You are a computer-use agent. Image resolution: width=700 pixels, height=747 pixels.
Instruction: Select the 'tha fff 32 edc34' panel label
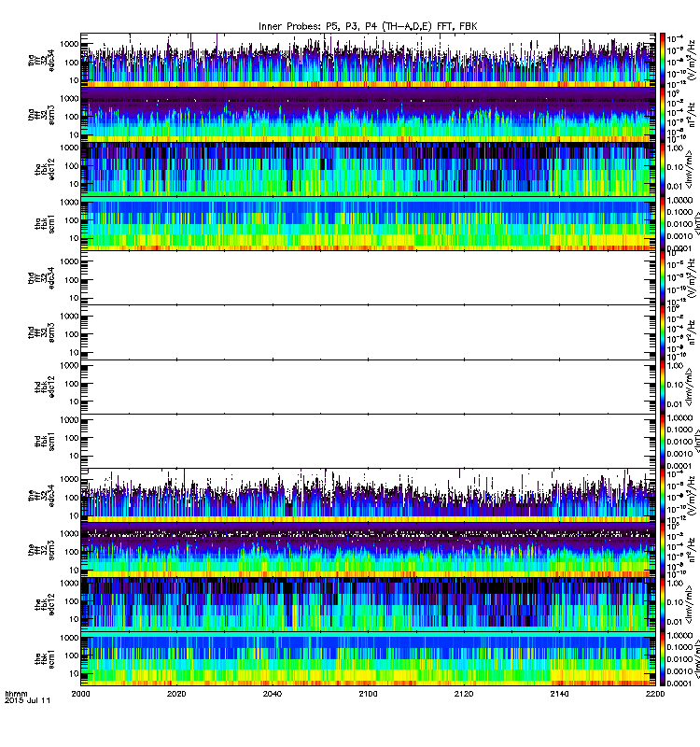[x=41, y=60]
